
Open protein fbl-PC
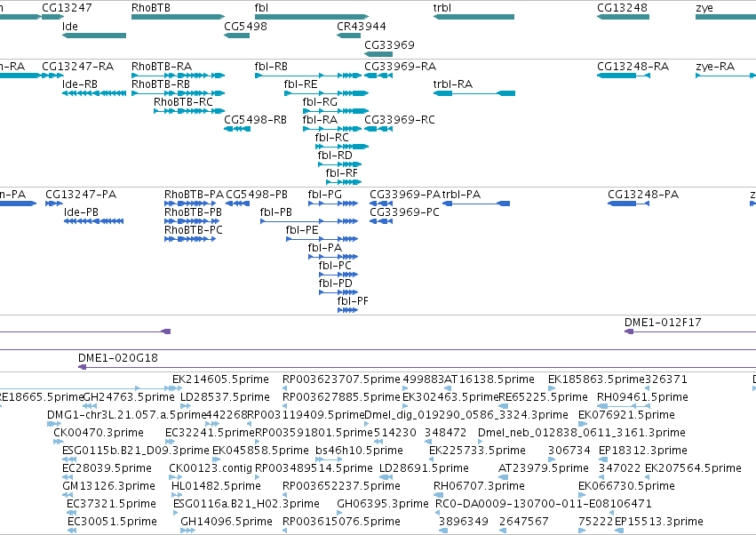(335, 266)
